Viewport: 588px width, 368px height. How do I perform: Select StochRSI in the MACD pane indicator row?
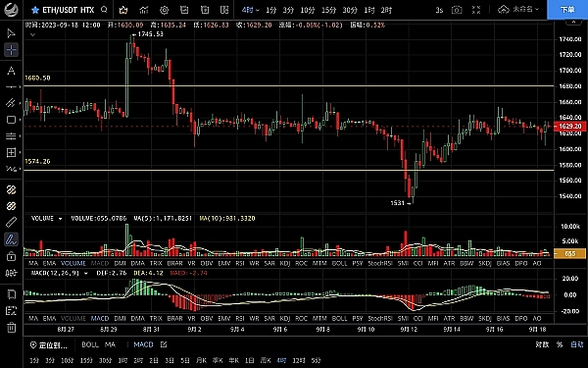coord(380,318)
